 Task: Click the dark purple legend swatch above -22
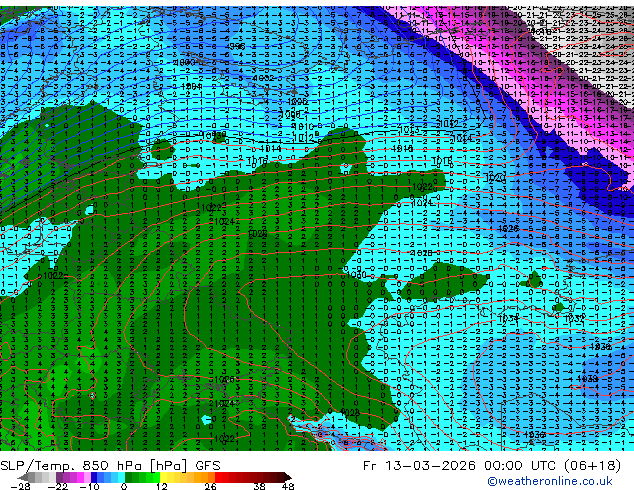pos(59,477)
